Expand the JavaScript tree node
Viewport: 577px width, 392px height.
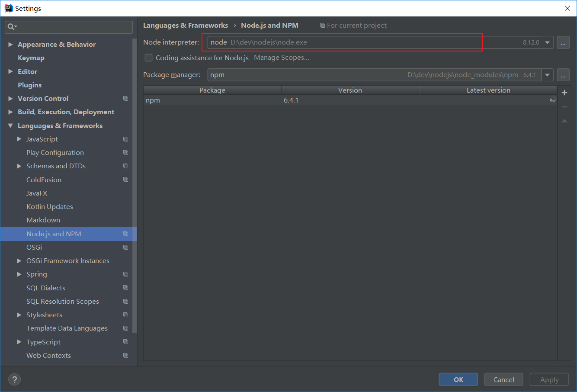19,139
